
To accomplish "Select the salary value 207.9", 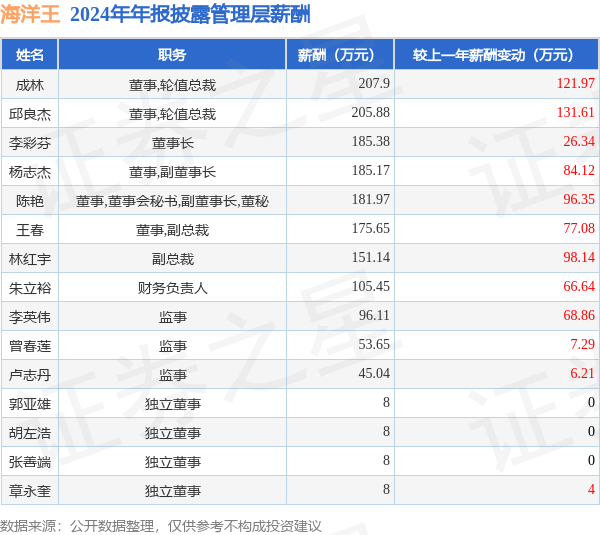I will [x=374, y=83].
